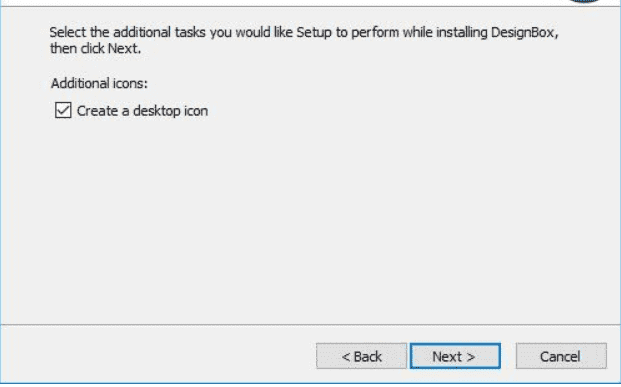
Task: Click the word 'desktop' in the checkbox label
Action: 156,111
